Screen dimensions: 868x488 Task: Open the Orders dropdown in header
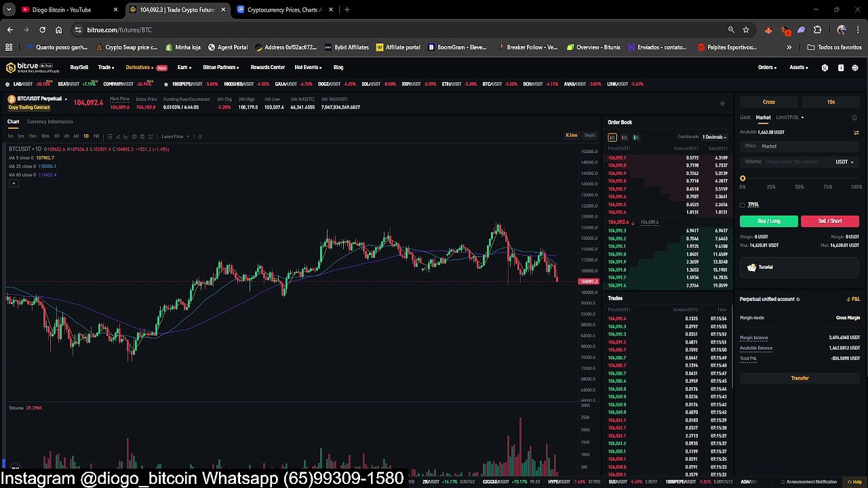pos(767,68)
